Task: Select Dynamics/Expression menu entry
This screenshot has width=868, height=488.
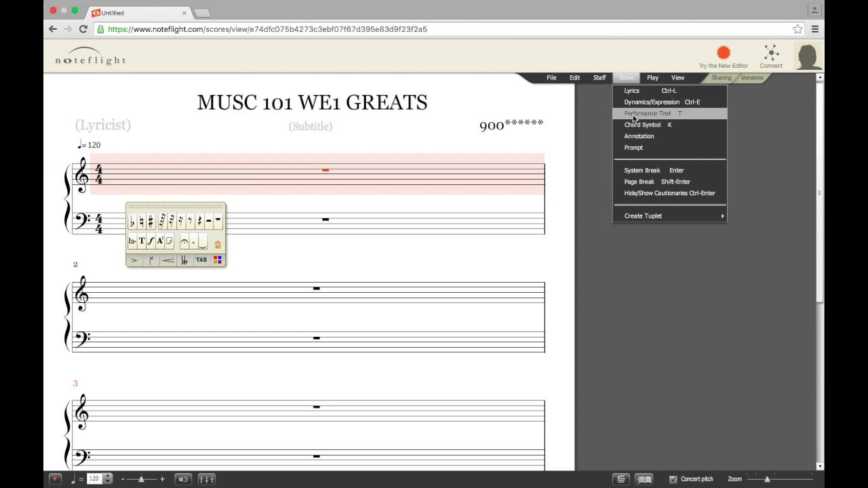Action: pos(669,102)
